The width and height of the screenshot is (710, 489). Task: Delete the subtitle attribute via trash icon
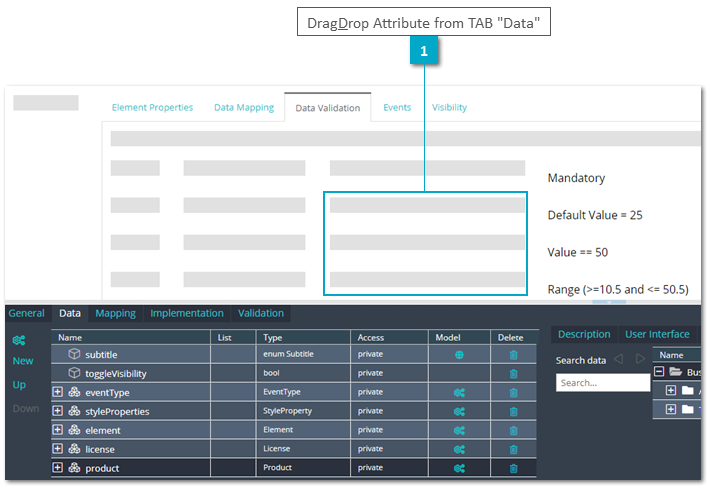(x=513, y=355)
